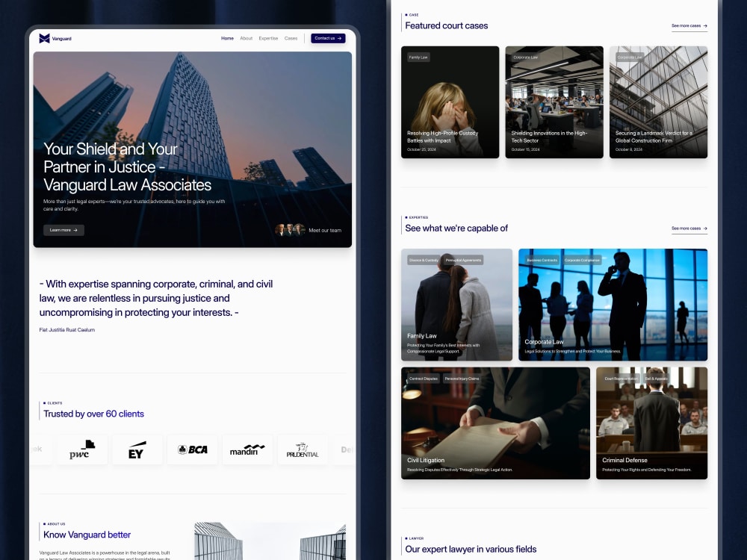This screenshot has height=560, width=747.
Task: Click the October 25, 2024 date text
Action: coord(421,149)
